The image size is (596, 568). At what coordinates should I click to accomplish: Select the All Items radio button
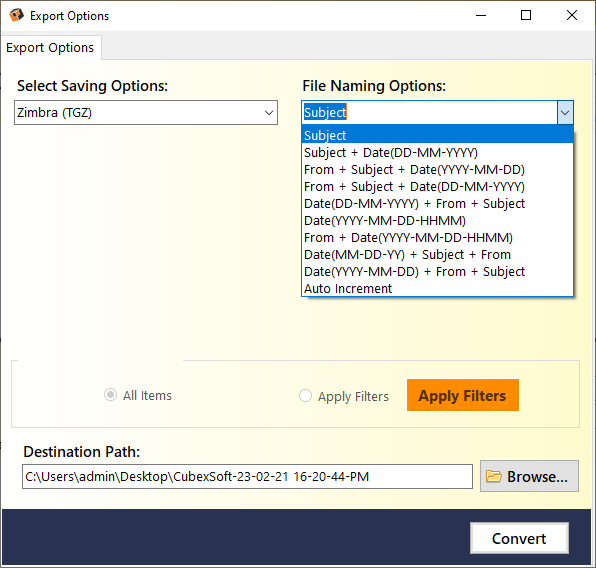(111, 395)
